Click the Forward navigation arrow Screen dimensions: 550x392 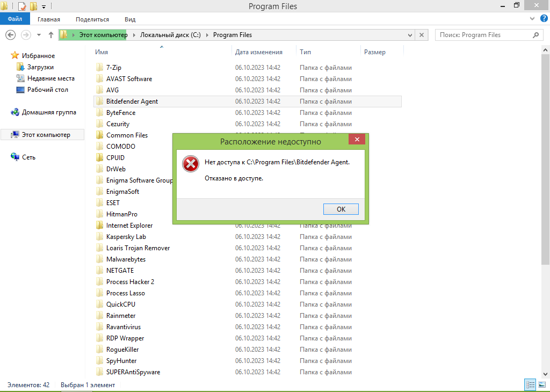(x=26, y=35)
